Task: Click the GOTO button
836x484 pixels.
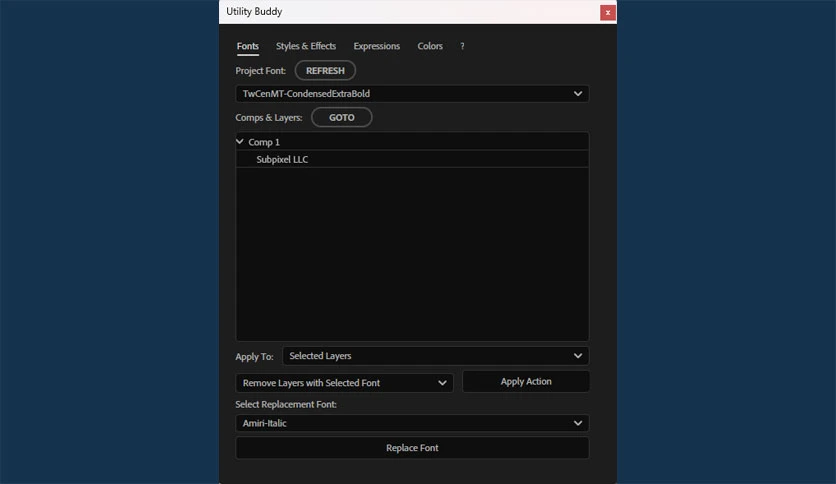Action: tap(341, 117)
